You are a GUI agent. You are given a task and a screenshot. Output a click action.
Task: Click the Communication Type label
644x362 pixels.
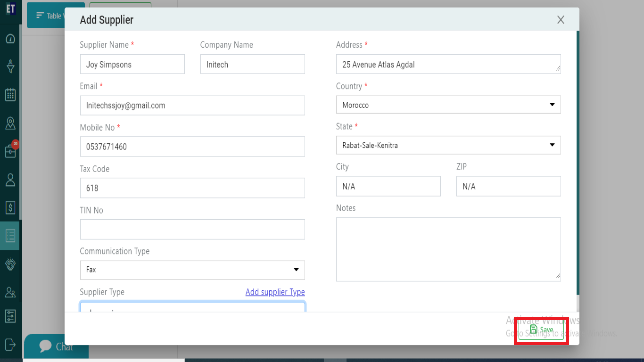coord(115,251)
